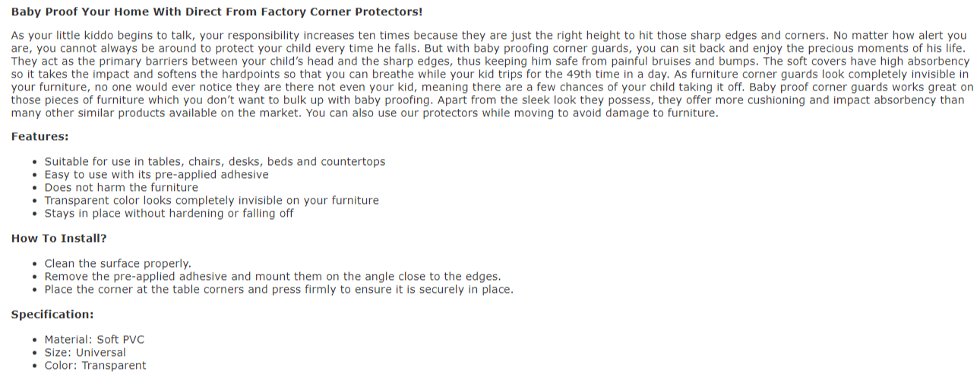Click paragraph line starting 'As your little kiddo'
Image resolution: width=980 pixels, height=381 pixels.
[488, 36]
